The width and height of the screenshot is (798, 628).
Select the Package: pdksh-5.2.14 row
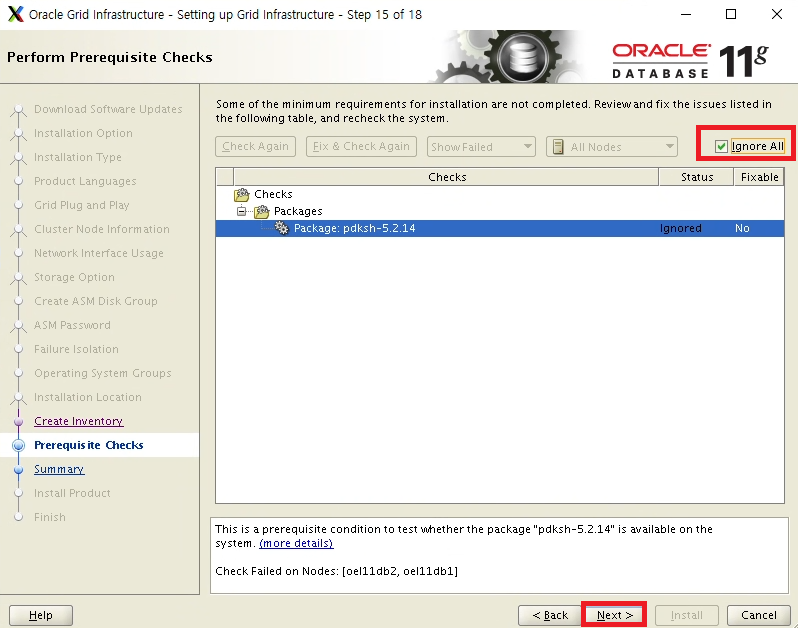499,228
